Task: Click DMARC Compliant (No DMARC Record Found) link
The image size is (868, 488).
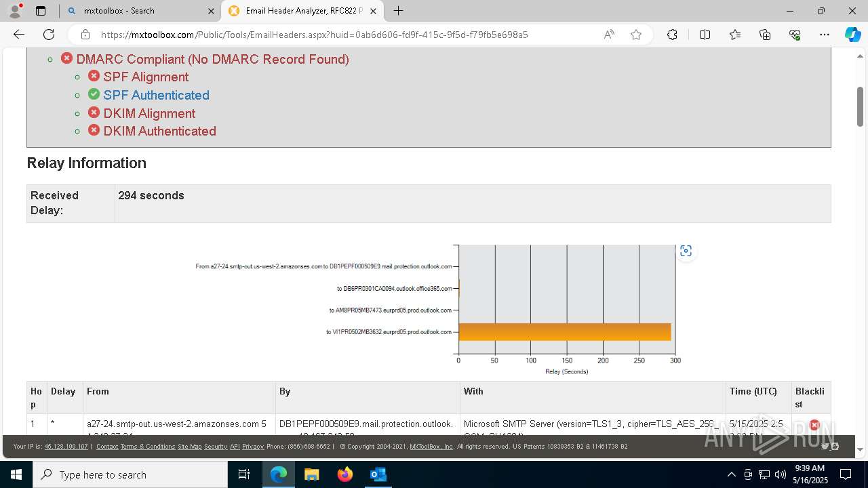Action: pos(212,59)
